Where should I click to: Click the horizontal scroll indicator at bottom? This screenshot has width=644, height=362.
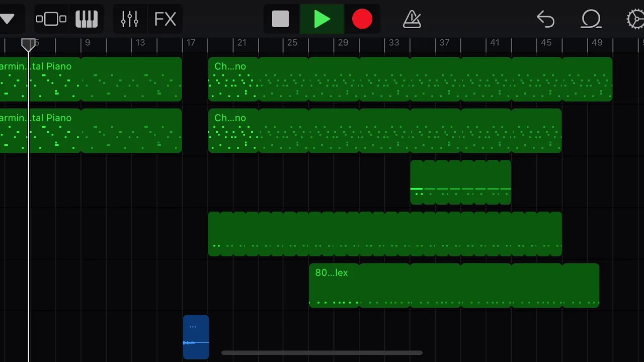322,353
